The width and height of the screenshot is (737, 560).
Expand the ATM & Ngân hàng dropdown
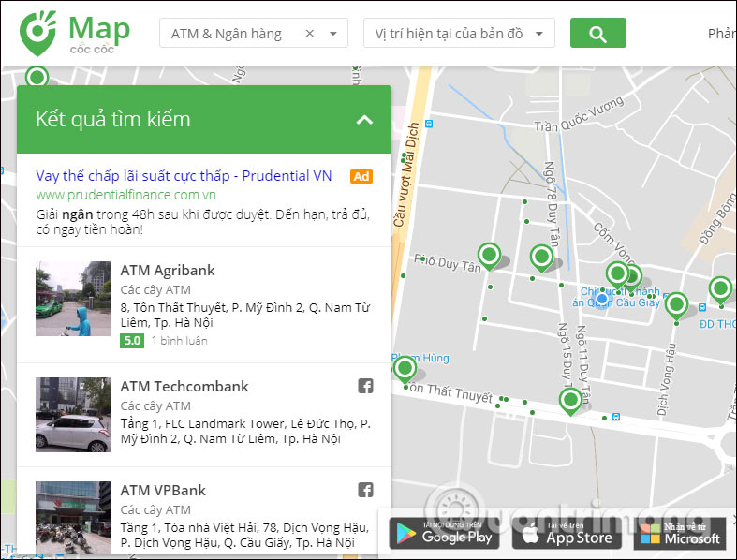click(x=333, y=34)
